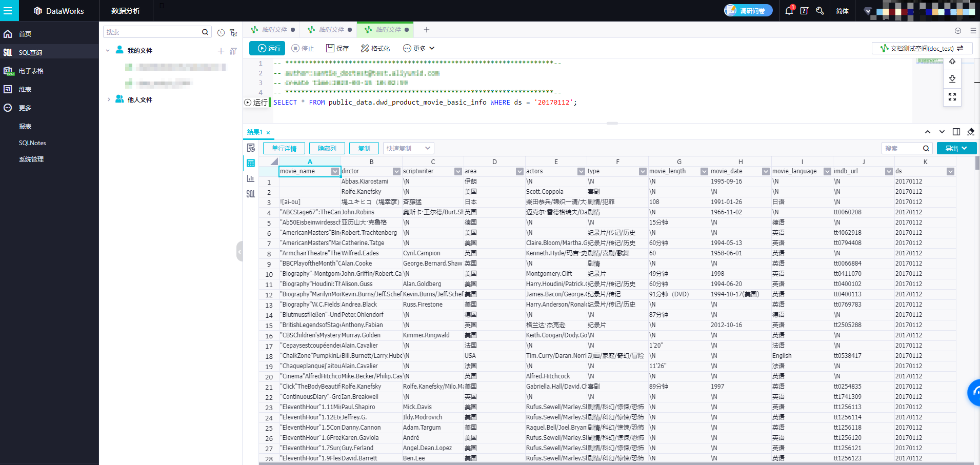Open query history clock icon
Image resolution: width=980 pixels, height=465 pixels.
coord(221,32)
